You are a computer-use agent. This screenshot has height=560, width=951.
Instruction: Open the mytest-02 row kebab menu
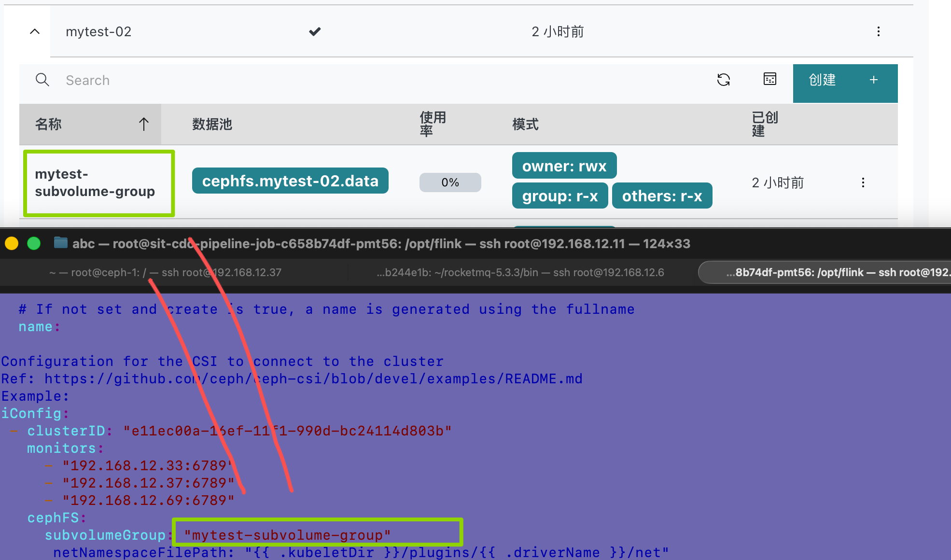tap(878, 32)
